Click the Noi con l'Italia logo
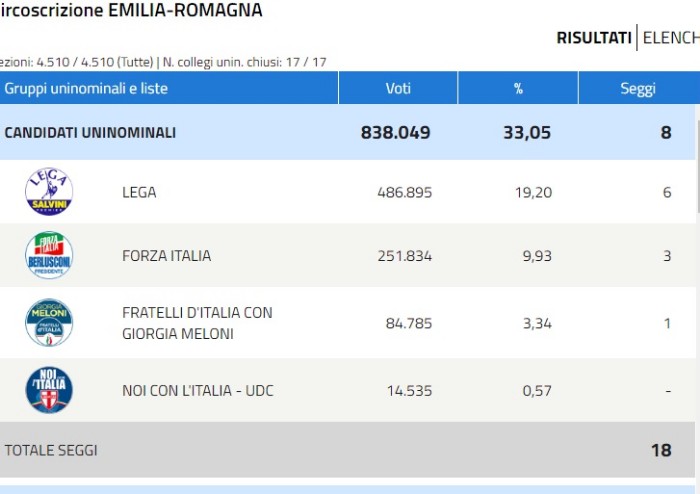The width and height of the screenshot is (700, 494). [49, 390]
